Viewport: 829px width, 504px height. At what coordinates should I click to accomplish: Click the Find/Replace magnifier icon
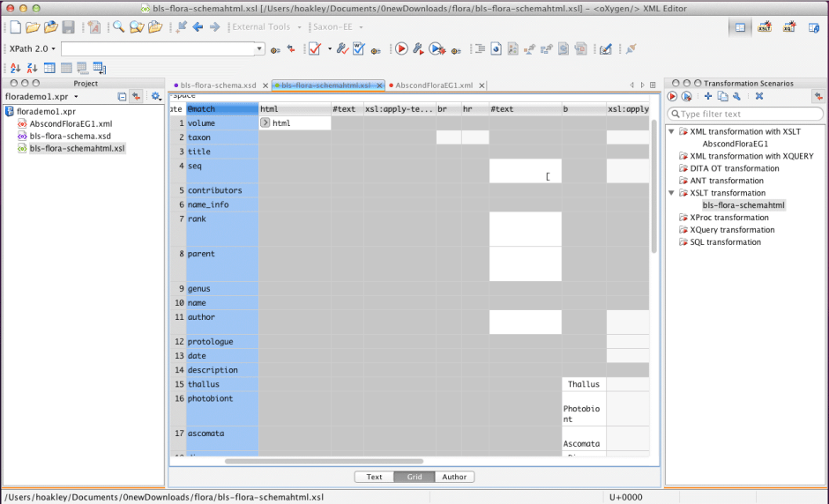[x=118, y=27]
